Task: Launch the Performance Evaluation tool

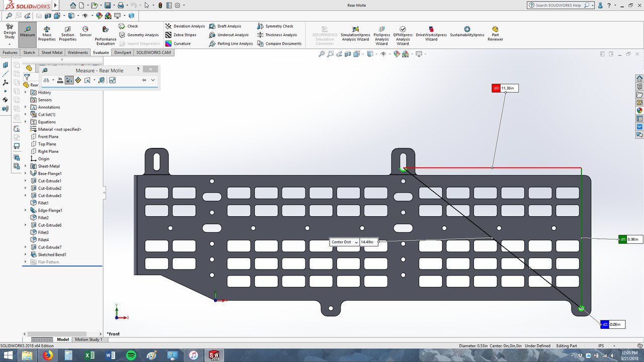Action: 105,36
